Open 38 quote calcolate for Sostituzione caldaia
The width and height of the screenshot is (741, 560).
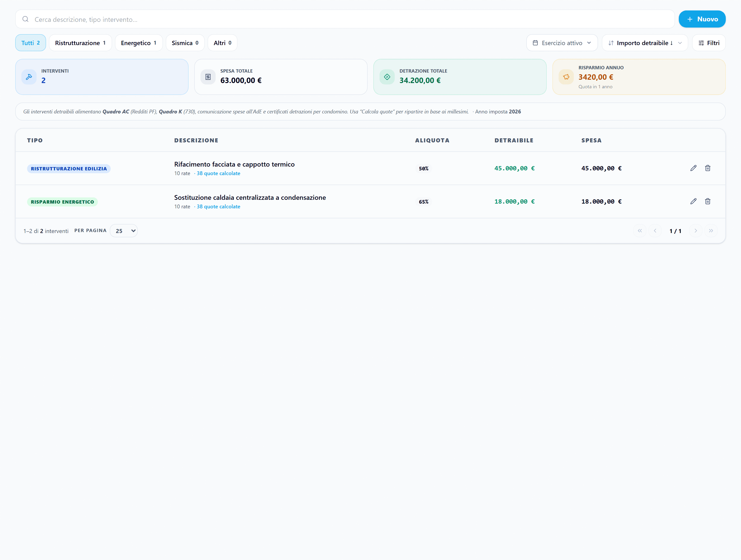(218, 206)
